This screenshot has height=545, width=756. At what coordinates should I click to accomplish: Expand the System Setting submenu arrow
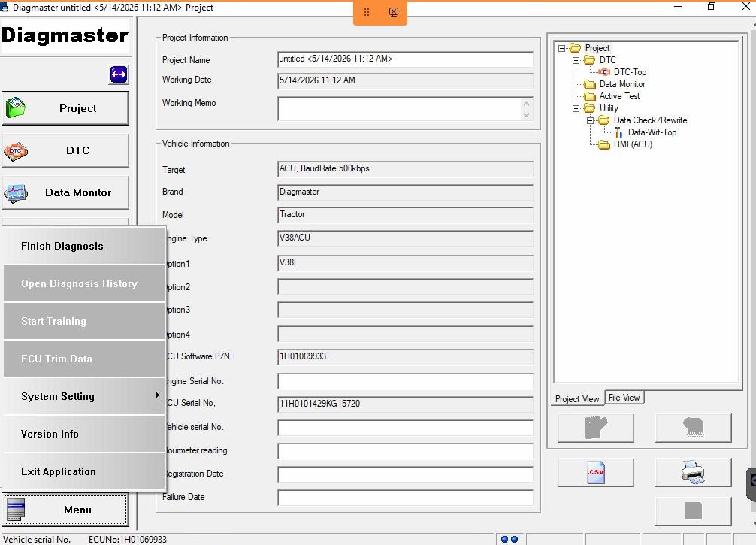tap(157, 395)
